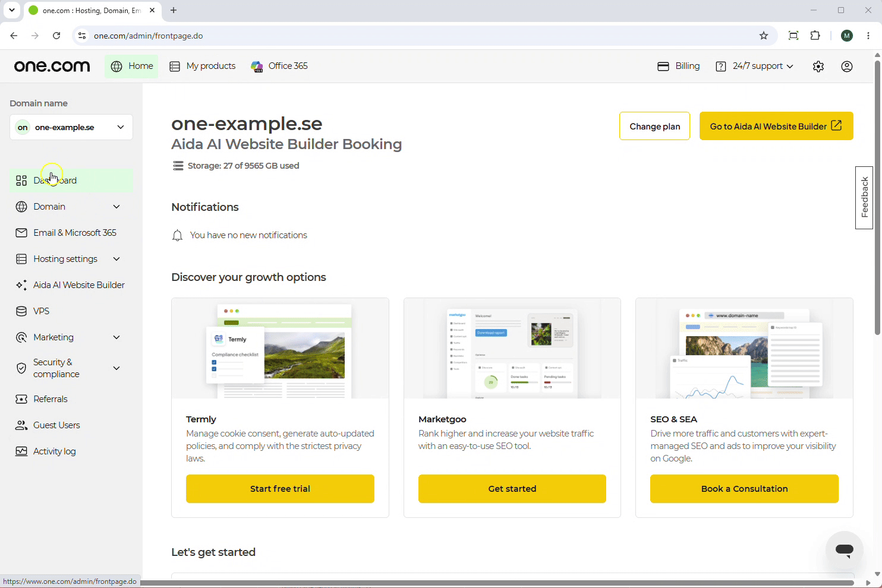882x588 pixels.
Task: Expand the Security & compliance chevron
Action: (116, 368)
